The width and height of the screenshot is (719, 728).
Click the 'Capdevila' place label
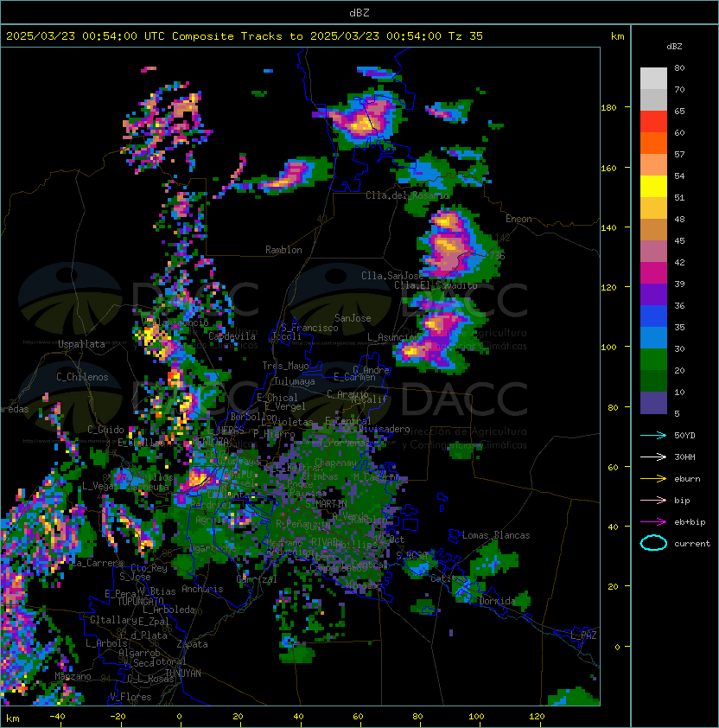[232, 336]
